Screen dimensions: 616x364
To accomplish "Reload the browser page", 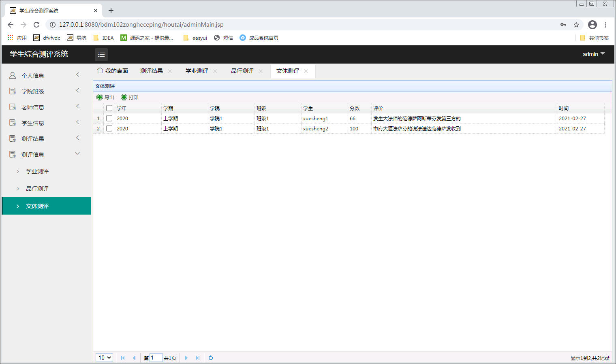I will coord(36,25).
